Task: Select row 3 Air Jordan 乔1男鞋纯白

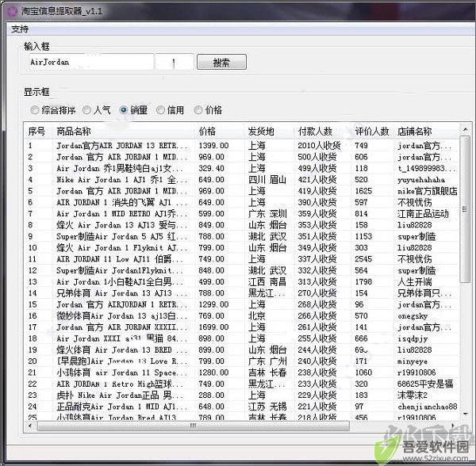Action: click(241, 168)
